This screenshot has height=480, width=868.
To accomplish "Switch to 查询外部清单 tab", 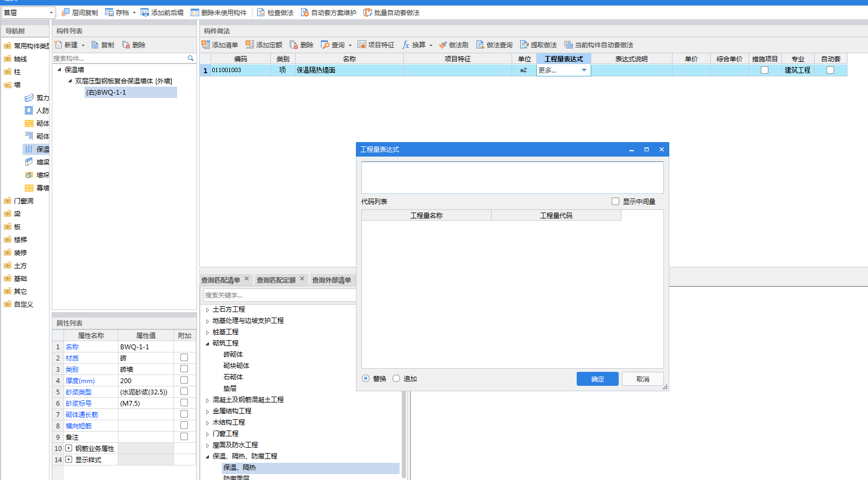I will click(332, 280).
